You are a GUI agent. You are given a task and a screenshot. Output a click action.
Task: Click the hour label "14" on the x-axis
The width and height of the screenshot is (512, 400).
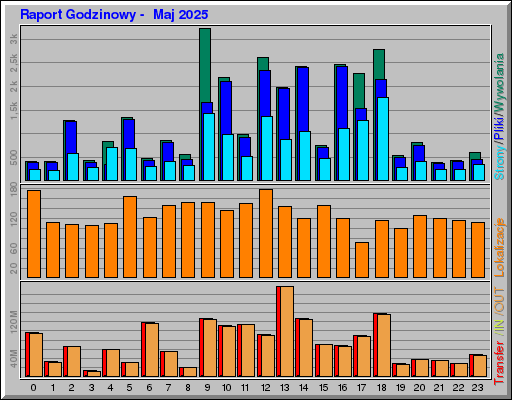tap(304, 388)
